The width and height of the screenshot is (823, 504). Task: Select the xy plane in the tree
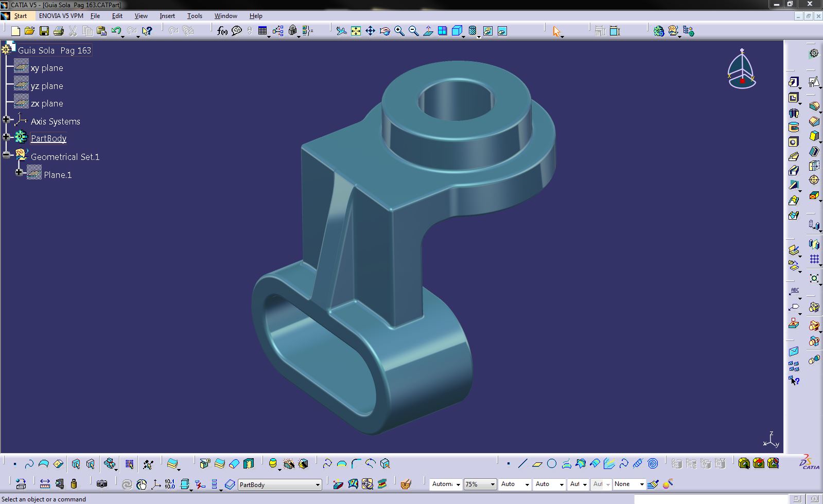click(47, 68)
